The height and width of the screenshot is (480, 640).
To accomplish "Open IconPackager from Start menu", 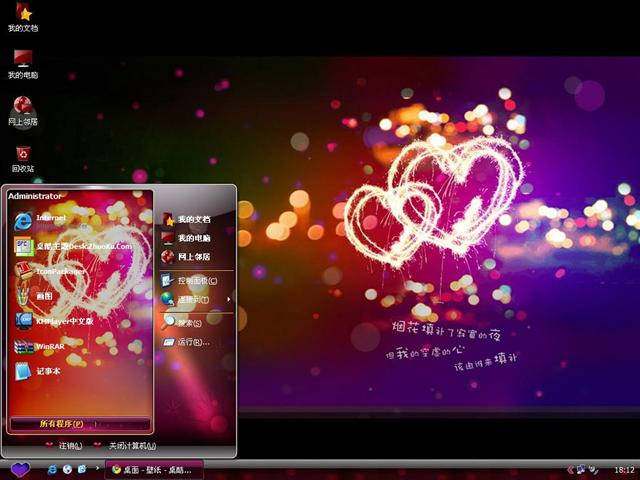I will pos(82,271).
